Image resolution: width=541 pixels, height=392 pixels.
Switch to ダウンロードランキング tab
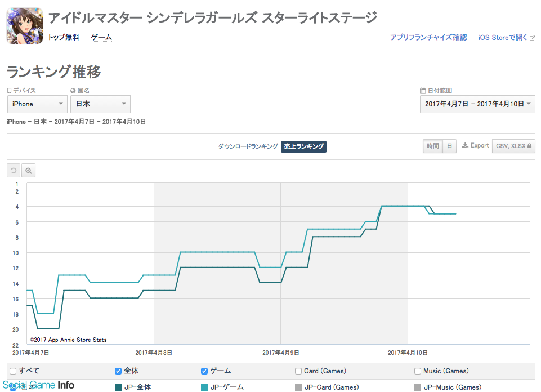click(248, 146)
